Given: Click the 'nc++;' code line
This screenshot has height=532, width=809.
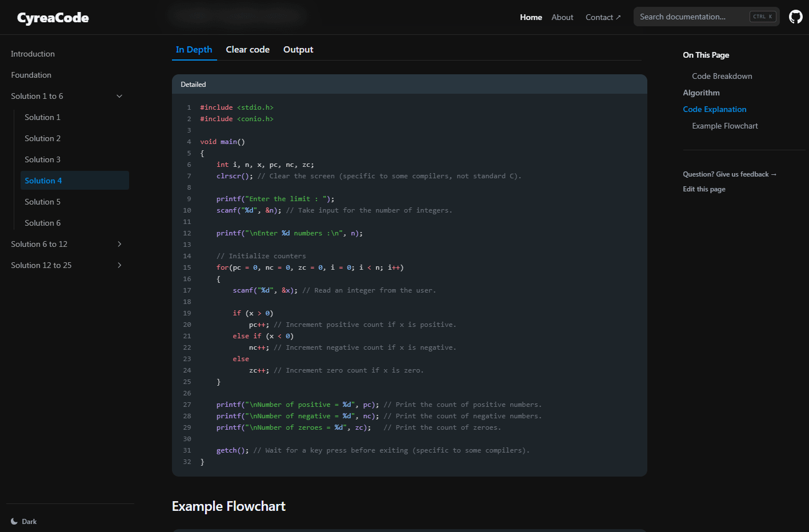Looking at the screenshot, I should [353, 347].
